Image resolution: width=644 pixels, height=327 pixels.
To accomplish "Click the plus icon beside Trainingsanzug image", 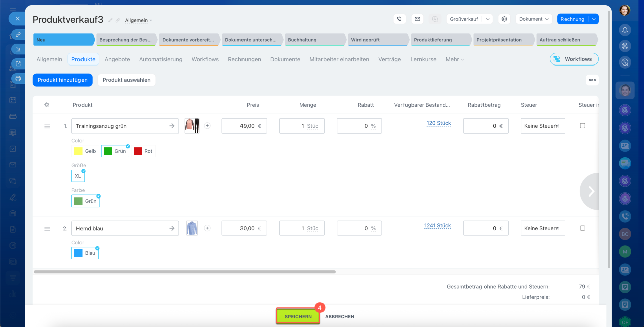I will [x=207, y=126].
